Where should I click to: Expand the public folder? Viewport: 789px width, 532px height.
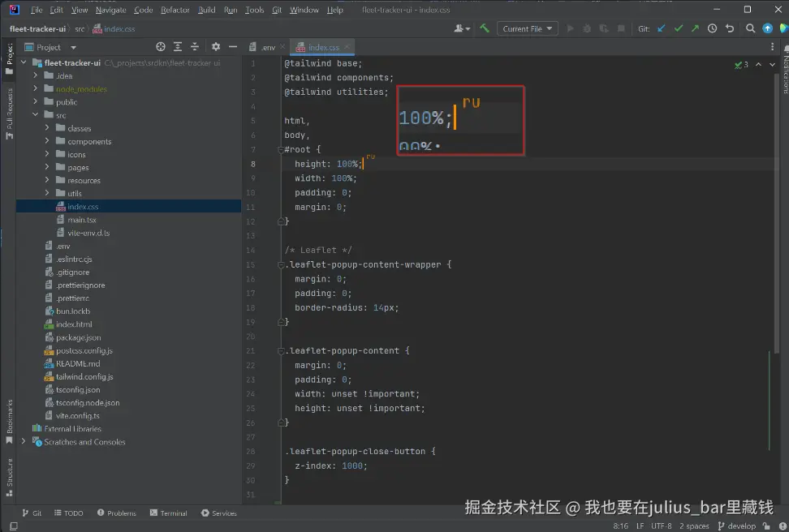click(x=35, y=101)
